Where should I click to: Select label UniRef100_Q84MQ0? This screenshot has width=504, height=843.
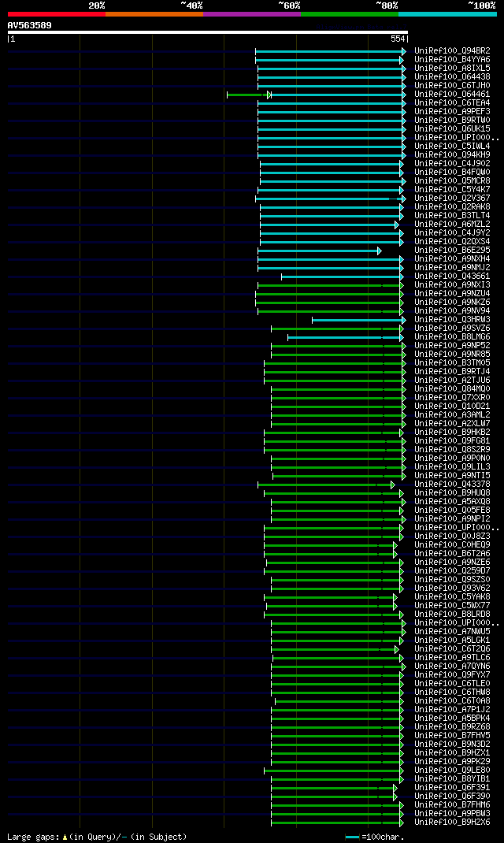452,388
